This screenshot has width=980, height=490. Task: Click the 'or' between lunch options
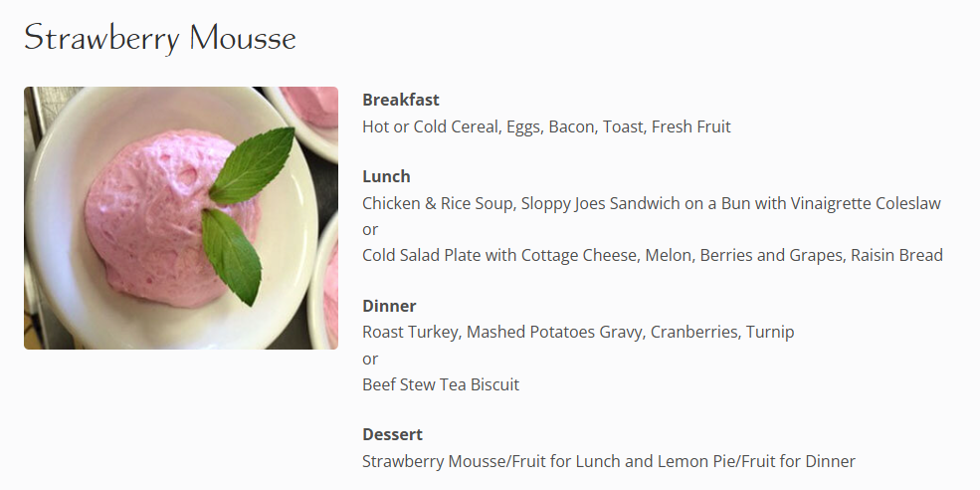pos(370,230)
